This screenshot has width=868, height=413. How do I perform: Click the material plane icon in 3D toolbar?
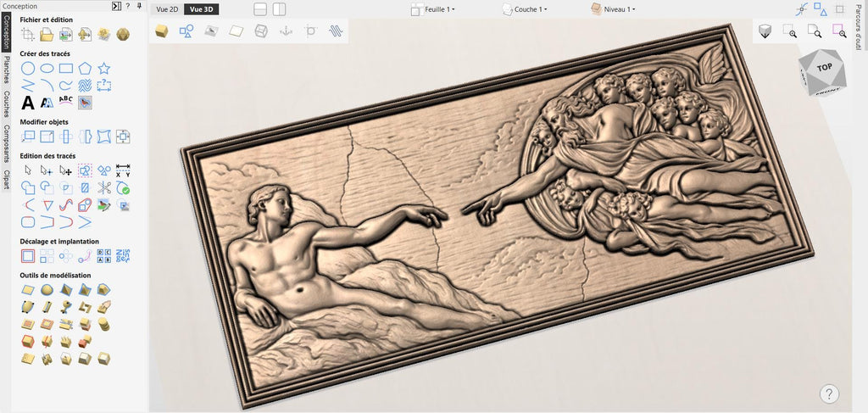(x=236, y=31)
